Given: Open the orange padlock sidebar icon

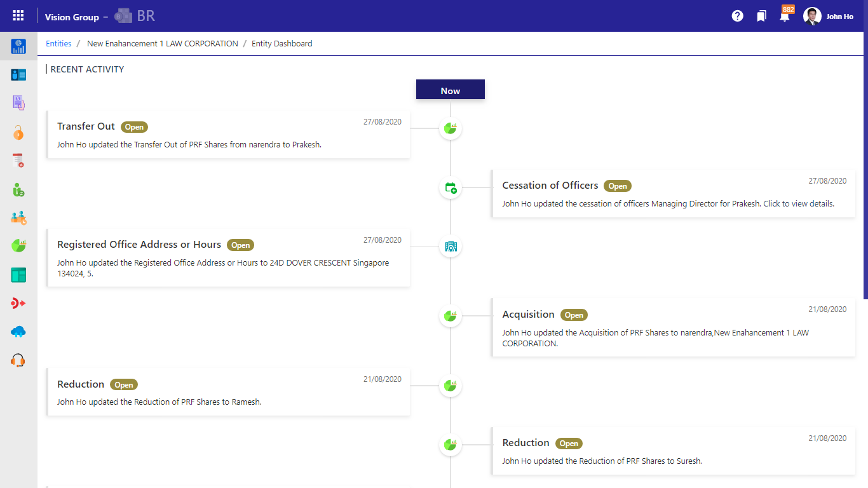Looking at the screenshot, I should click(18, 132).
